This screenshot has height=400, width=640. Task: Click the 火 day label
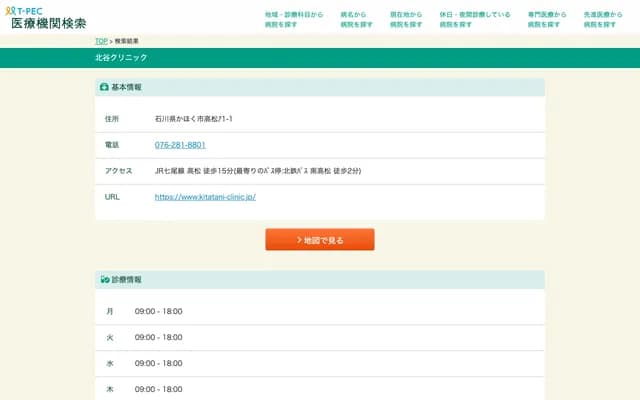click(x=110, y=338)
